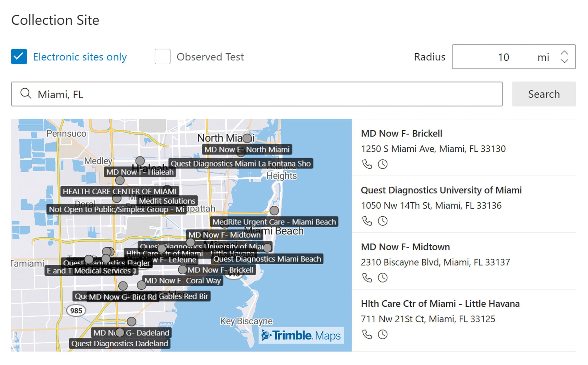The image size is (588, 365).
Task: Click the MD Now F- Brickell map label
Action: tap(221, 270)
